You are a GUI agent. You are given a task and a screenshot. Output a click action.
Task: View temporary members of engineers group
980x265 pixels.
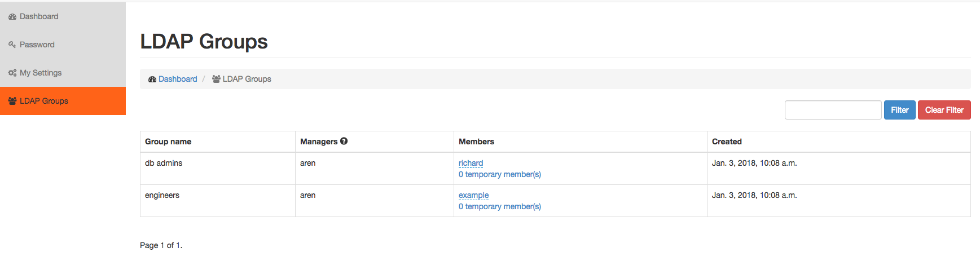[500, 206]
